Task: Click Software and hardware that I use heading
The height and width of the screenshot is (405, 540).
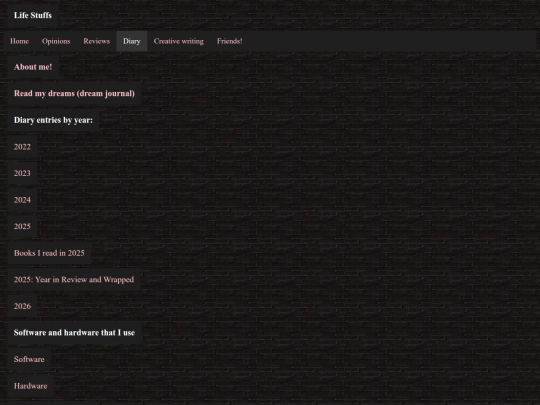Action: pos(74,333)
